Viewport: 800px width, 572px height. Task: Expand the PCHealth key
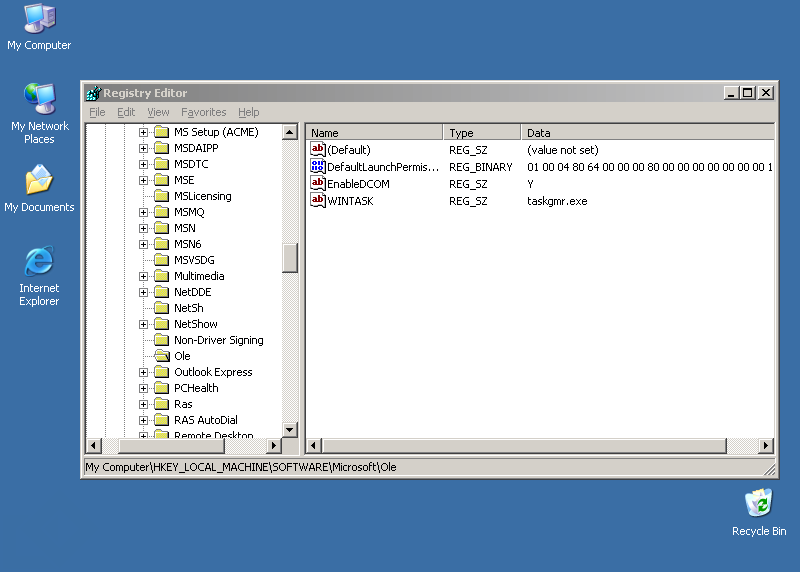tap(143, 388)
